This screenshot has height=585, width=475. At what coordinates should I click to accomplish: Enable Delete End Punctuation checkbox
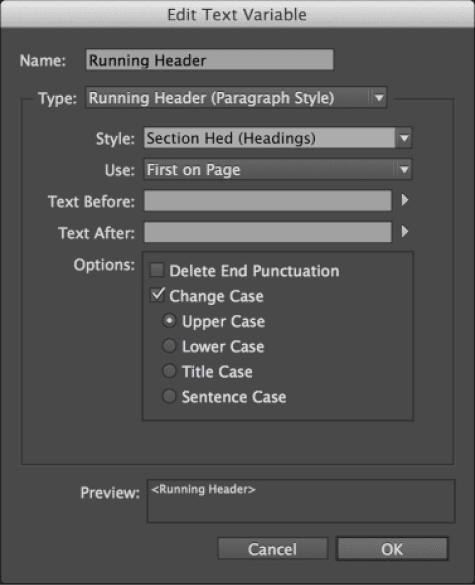pos(157,270)
